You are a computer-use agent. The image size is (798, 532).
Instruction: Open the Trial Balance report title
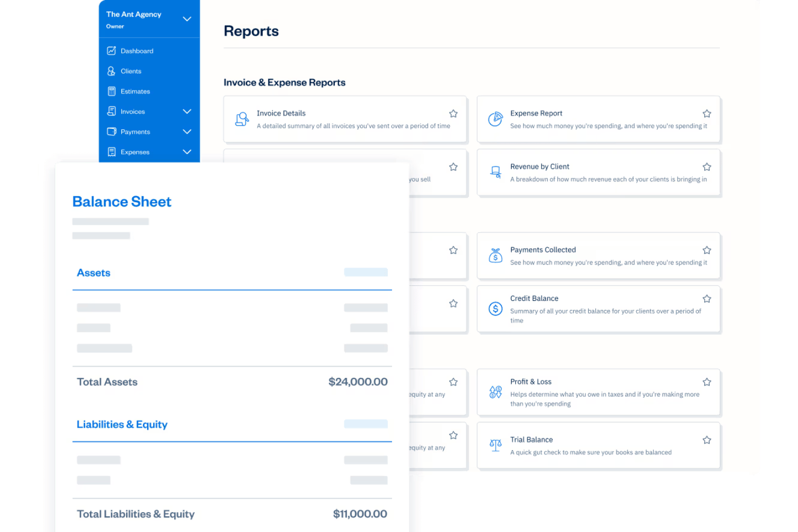click(531, 440)
